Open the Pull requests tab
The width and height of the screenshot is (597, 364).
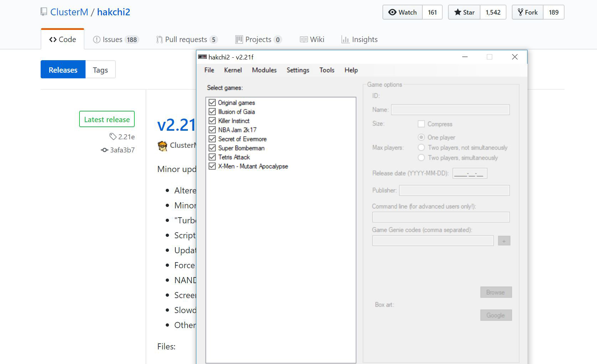pyautogui.click(x=187, y=40)
